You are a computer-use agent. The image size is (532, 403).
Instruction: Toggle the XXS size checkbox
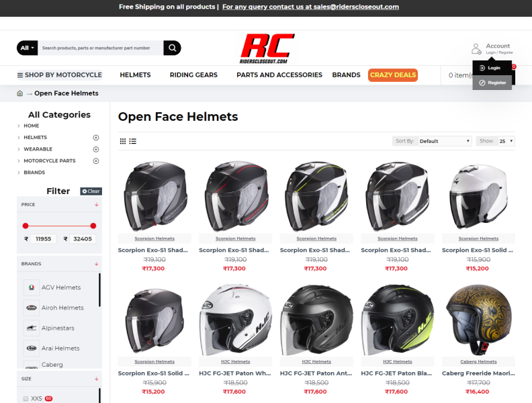pos(26,398)
